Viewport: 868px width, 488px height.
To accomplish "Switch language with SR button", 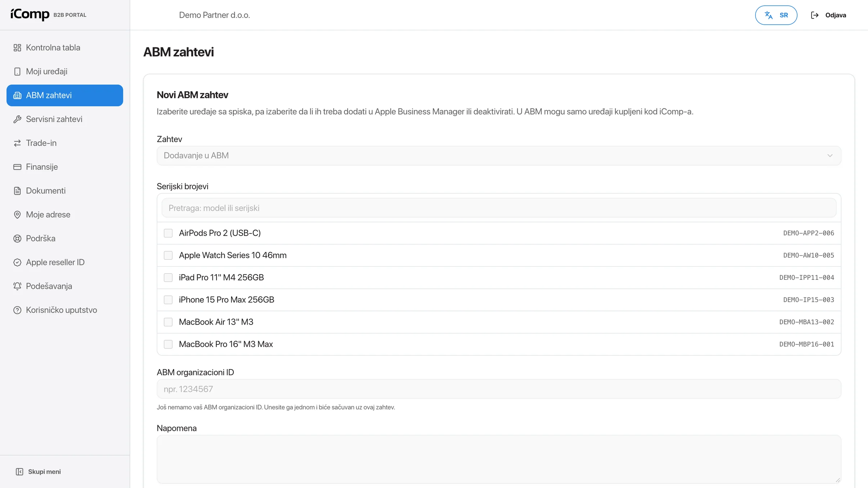I will 776,15.
